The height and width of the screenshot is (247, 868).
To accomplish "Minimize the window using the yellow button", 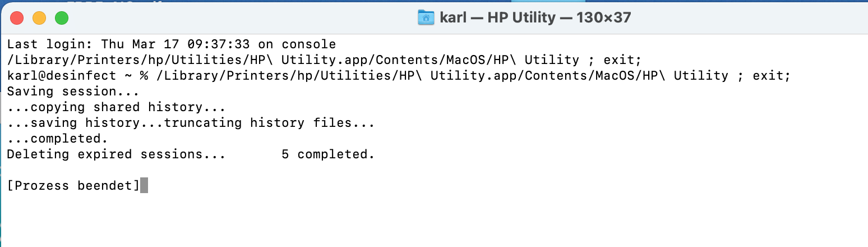I will [39, 18].
